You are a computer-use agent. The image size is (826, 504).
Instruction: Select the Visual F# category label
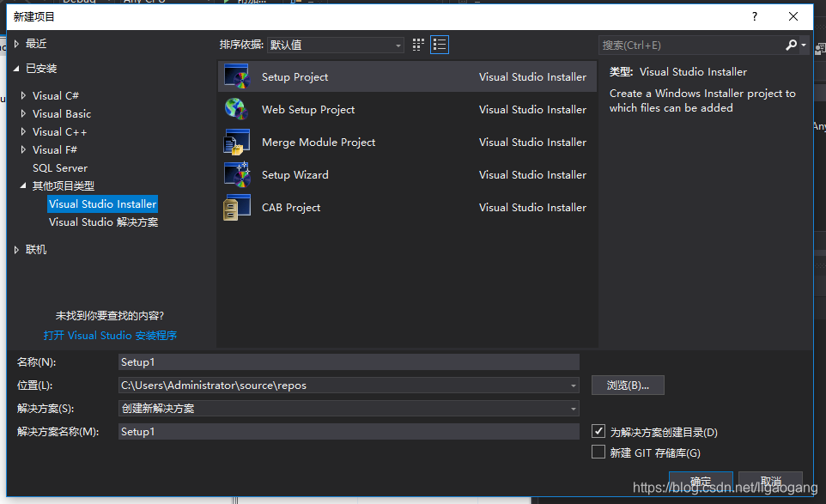[55, 150]
